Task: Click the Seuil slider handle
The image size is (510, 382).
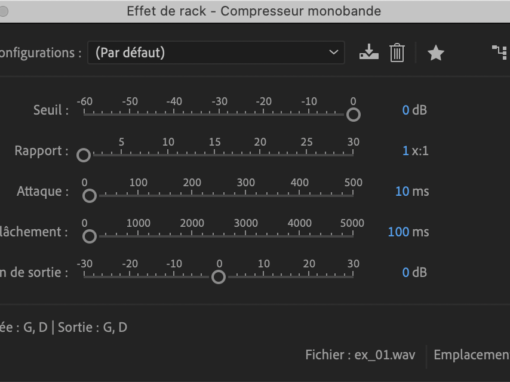Action: [353, 115]
